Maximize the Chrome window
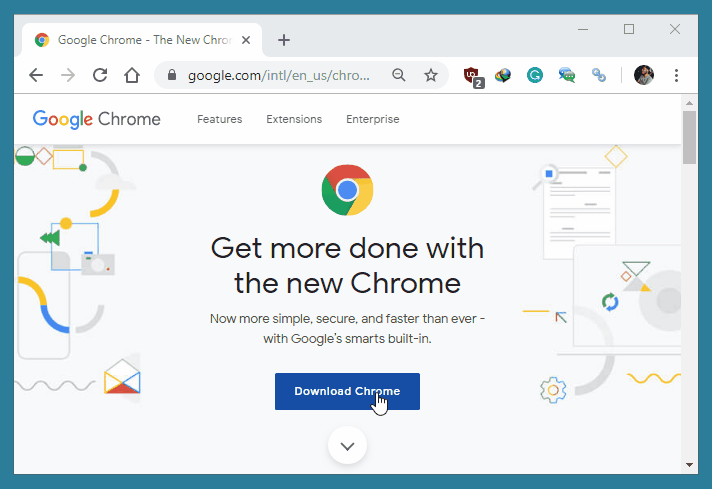Screen dimensions: 712x489 click(x=629, y=30)
